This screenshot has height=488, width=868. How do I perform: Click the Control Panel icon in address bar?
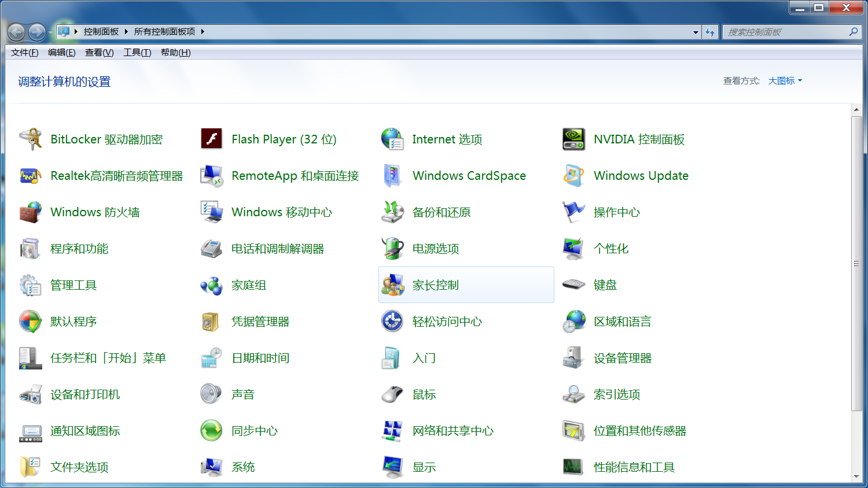(64, 32)
